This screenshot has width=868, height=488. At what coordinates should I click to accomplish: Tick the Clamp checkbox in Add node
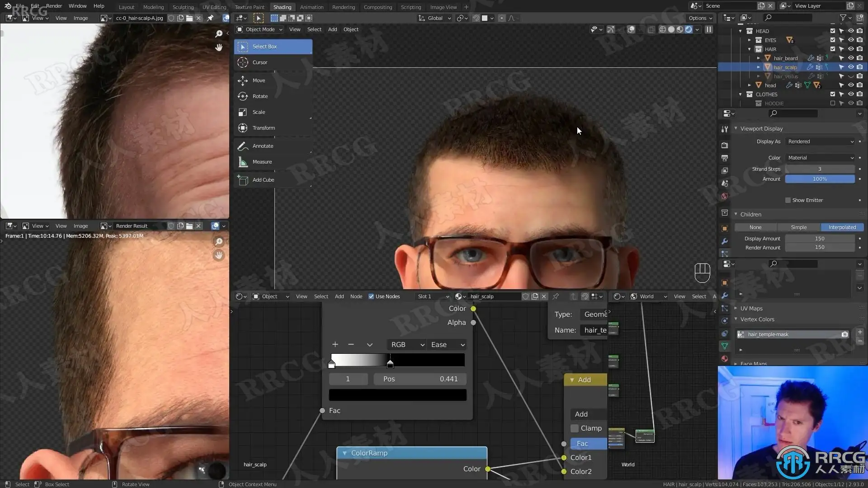[x=575, y=428]
